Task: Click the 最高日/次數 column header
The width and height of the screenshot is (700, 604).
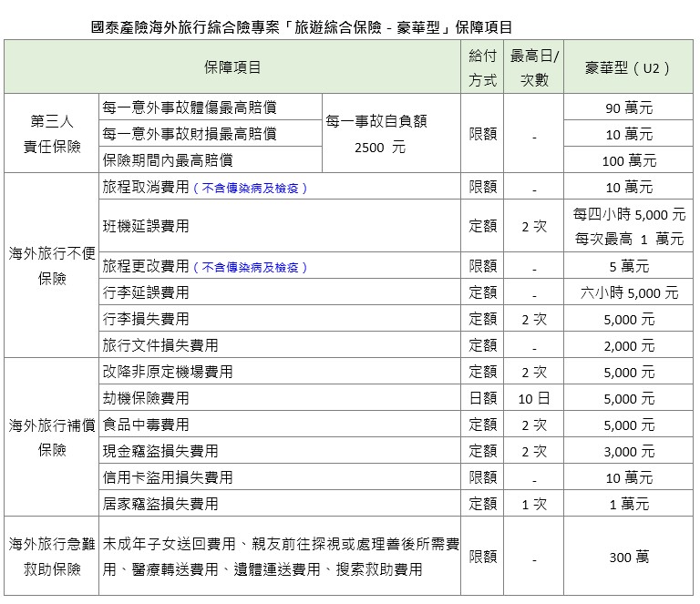Action: tap(534, 67)
